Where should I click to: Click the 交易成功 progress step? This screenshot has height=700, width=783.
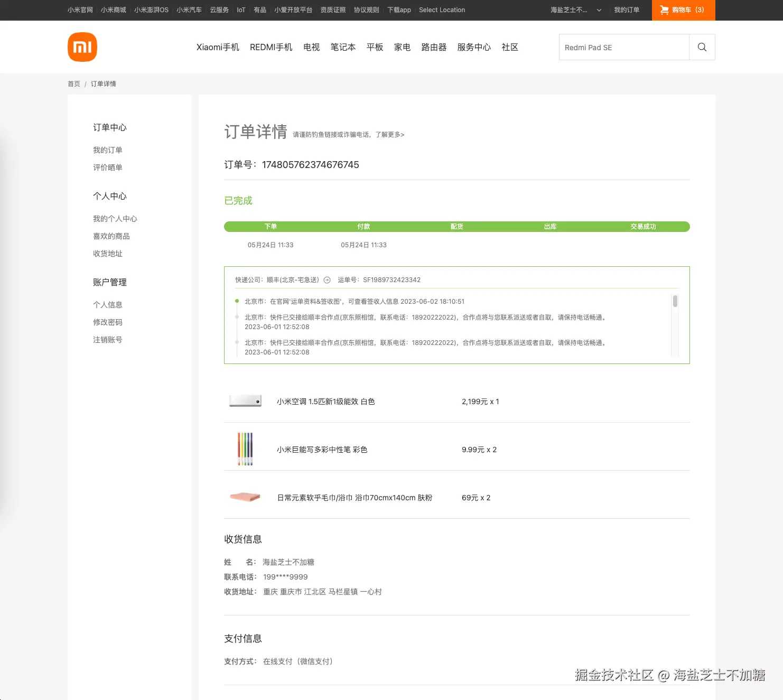pyautogui.click(x=643, y=227)
